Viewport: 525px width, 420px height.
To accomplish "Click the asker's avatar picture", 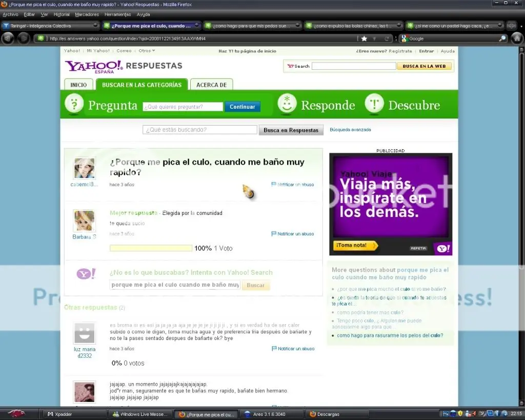I will 85,168.
